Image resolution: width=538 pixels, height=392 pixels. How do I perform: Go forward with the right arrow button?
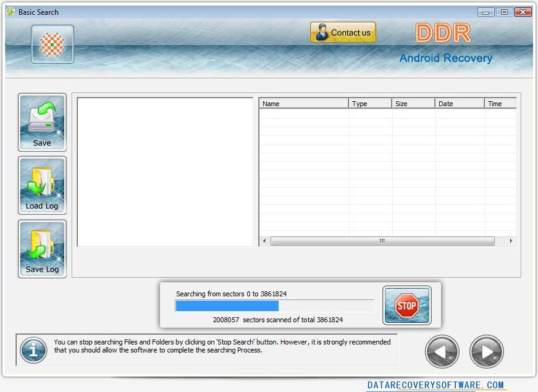click(x=486, y=351)
